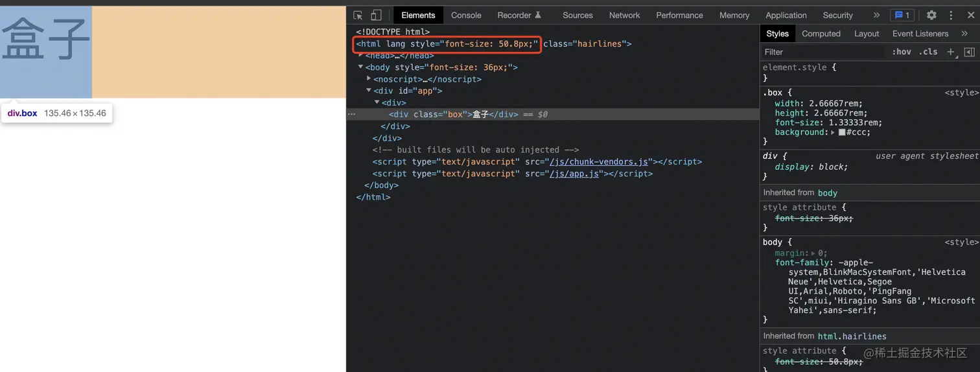980x372 pixels.
Task: Open the #ccc background color swatch
Action: point(842,132)
